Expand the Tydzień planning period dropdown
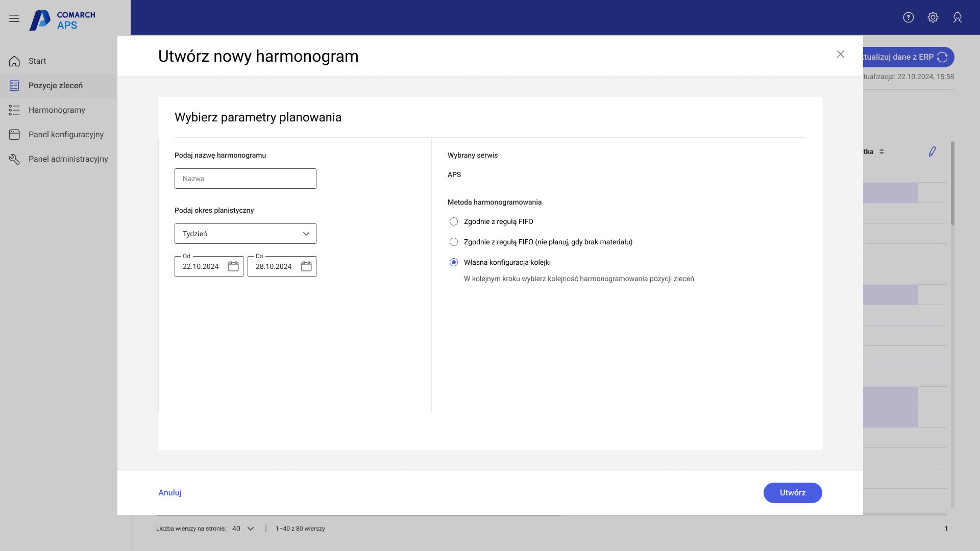 (x=246, y=234)
